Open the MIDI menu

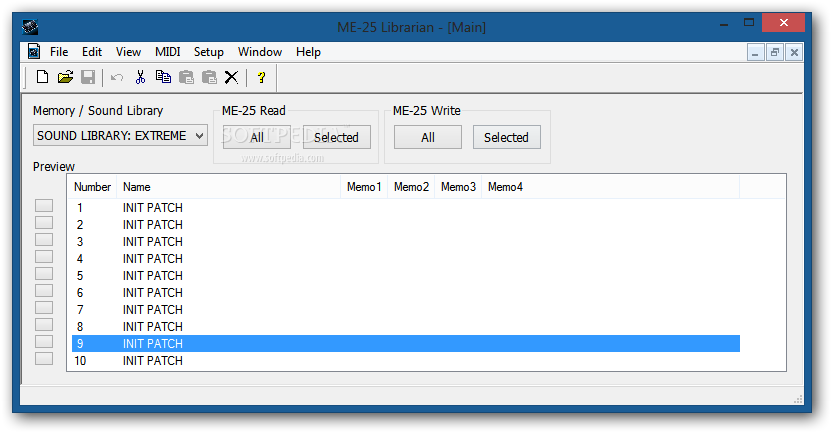pos(168,52)
